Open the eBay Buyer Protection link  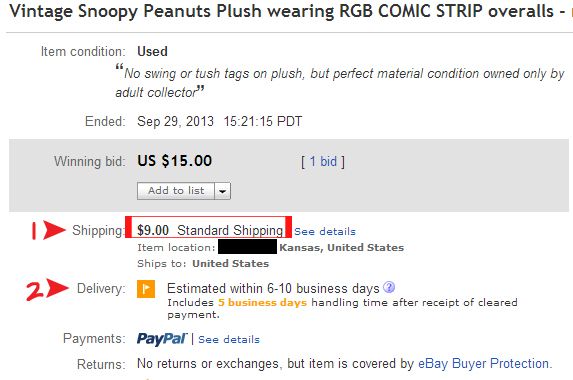(x=483, y=364)
